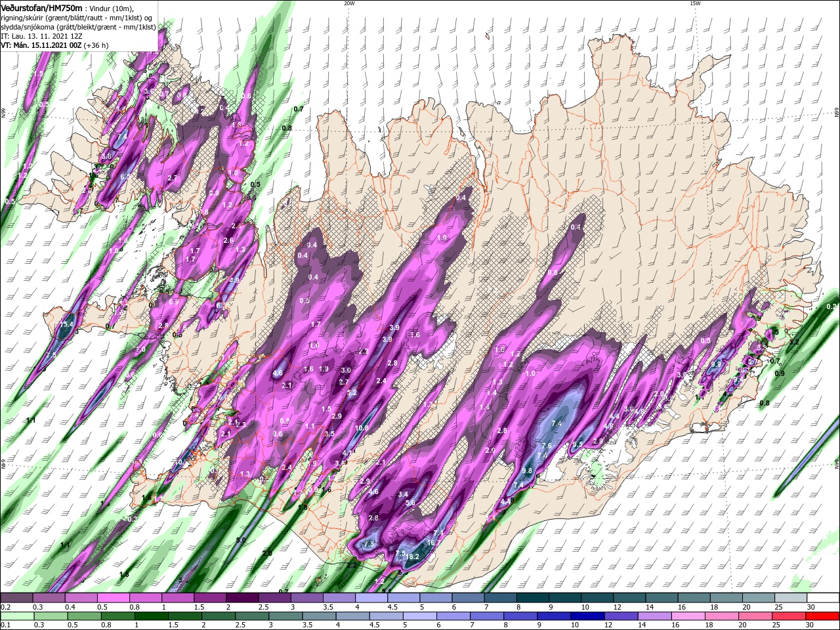Pick the medium green 0.8–1 rain scale swatch

point(117,616)
